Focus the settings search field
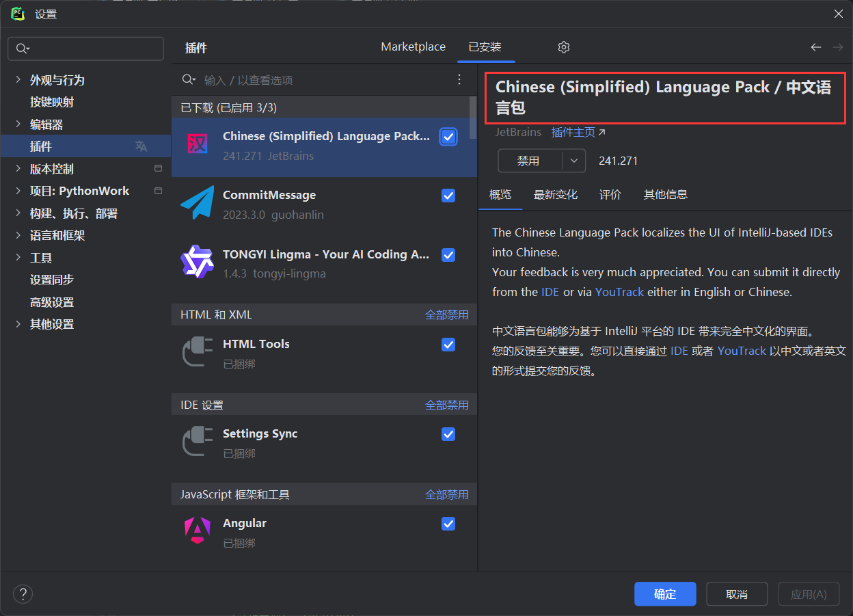This screenshot has height=616, width=853. point(85,49)
